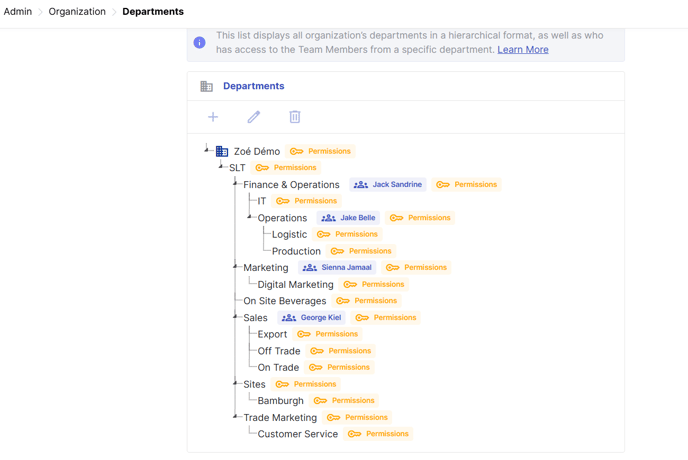The height and width of the screenshot is (460, 688).
Task: Collapse the Marketing department node
Action: [236, 266]
